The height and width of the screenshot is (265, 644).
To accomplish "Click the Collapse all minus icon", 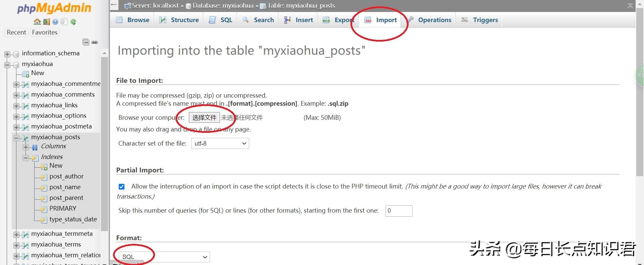I will pyautogui.click(x=86, y=42).
